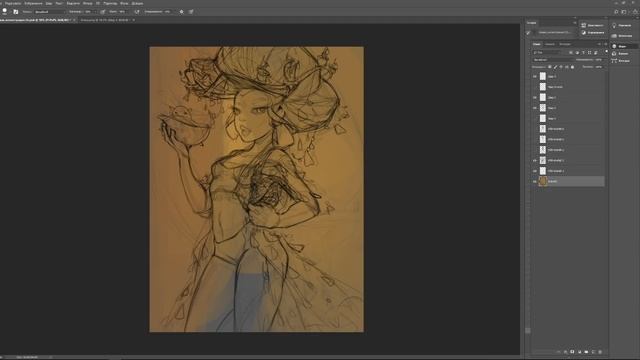Viewport: 640px width, 360px height.
Task: Select the Слои tab in layers panel
Action: (x=537, y=44)
